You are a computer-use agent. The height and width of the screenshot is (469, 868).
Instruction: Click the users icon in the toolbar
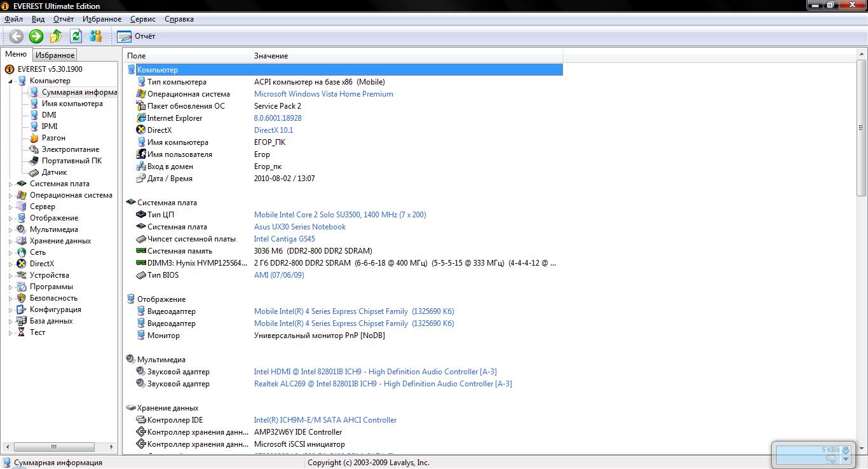click(x=96, y=36)
